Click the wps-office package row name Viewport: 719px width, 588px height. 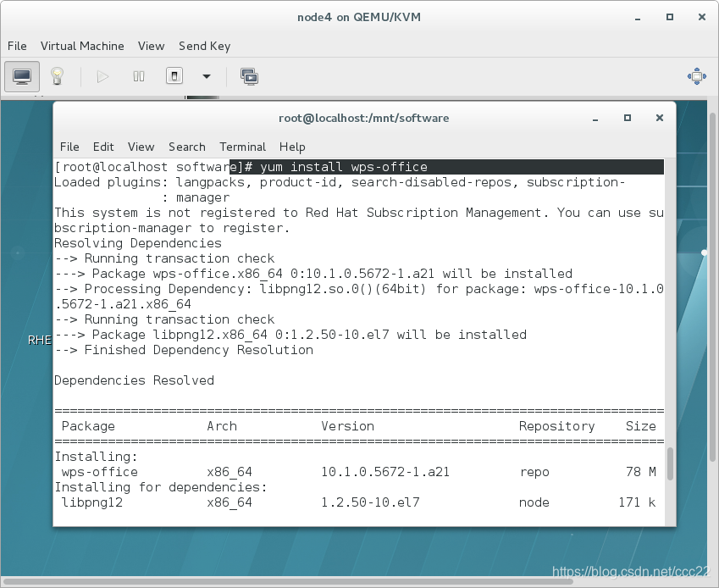[x=99, y=472]
